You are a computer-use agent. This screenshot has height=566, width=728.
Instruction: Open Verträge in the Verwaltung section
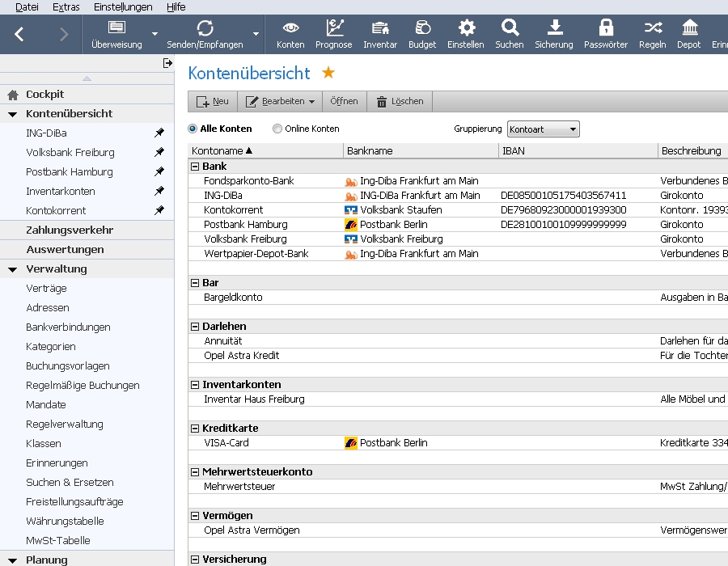pyautogui.click(x=46, y=289)
